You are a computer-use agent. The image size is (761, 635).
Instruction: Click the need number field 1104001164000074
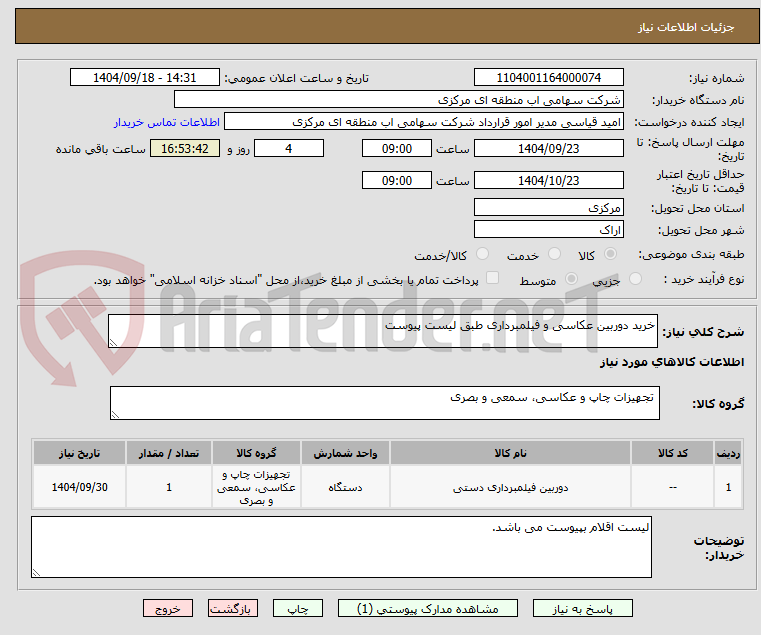(x=548, y=78)
